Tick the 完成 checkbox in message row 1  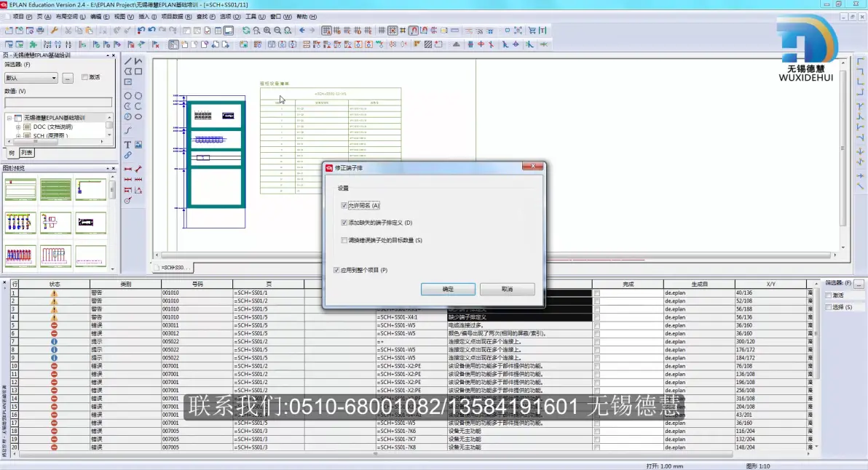pyautogui.click(x=597, y=293)
